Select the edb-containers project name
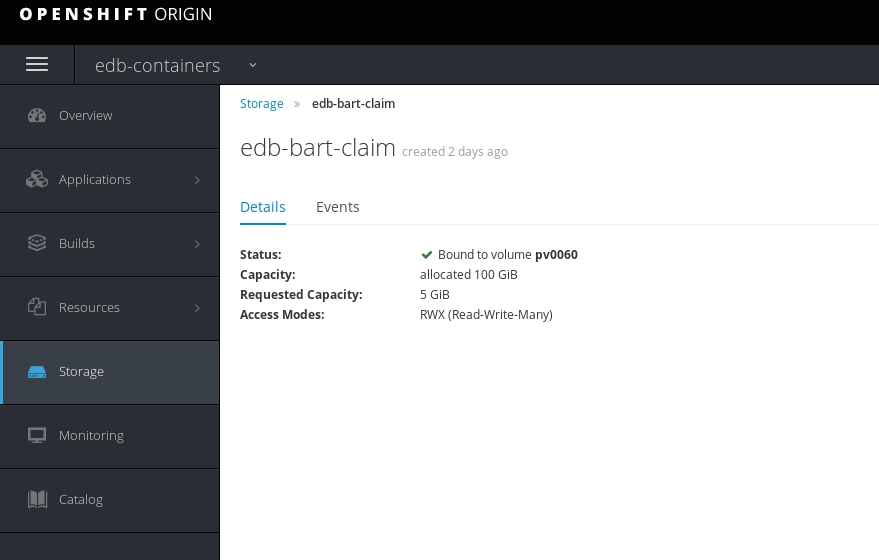Viewport: 879px width, 560px height. tap(158, 66)
